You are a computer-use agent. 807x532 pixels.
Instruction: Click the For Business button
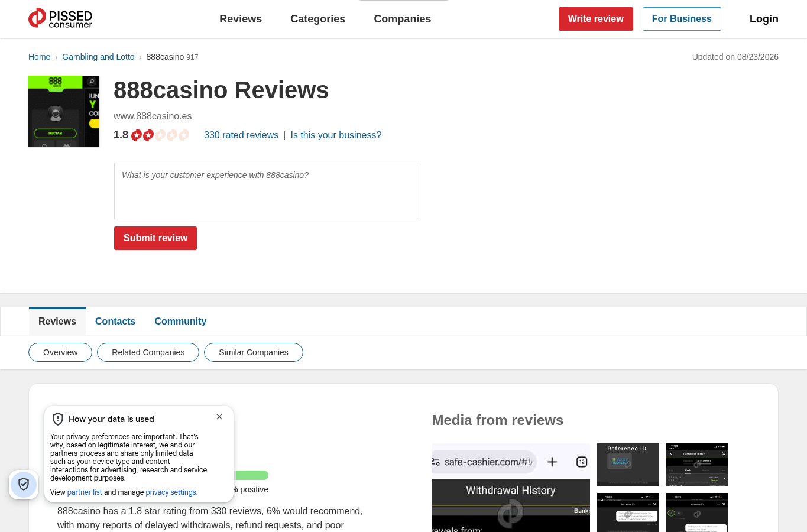682,19
